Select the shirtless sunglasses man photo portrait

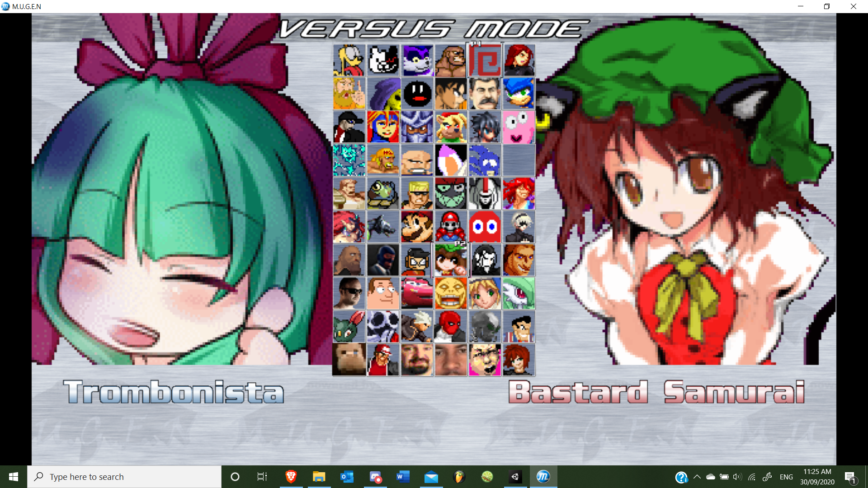coord(349,294)
